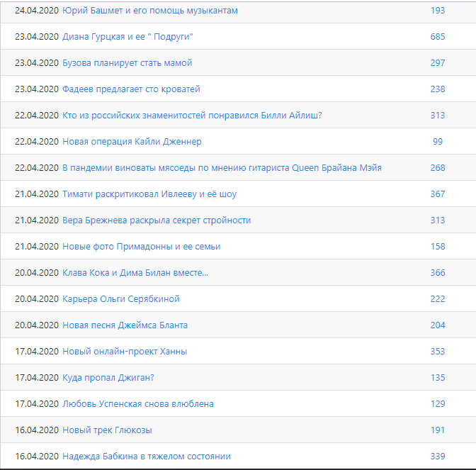The width and height of the screenshot is (476, 470).
Task: Click count 222 in Серябкиной row
Action: (438, 299)
